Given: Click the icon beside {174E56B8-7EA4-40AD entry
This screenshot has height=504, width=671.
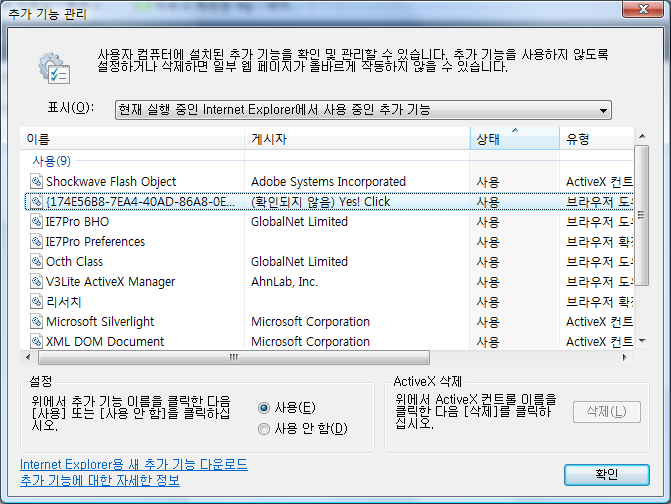Looking at the screenshot, I should click(x=36, y=202).
